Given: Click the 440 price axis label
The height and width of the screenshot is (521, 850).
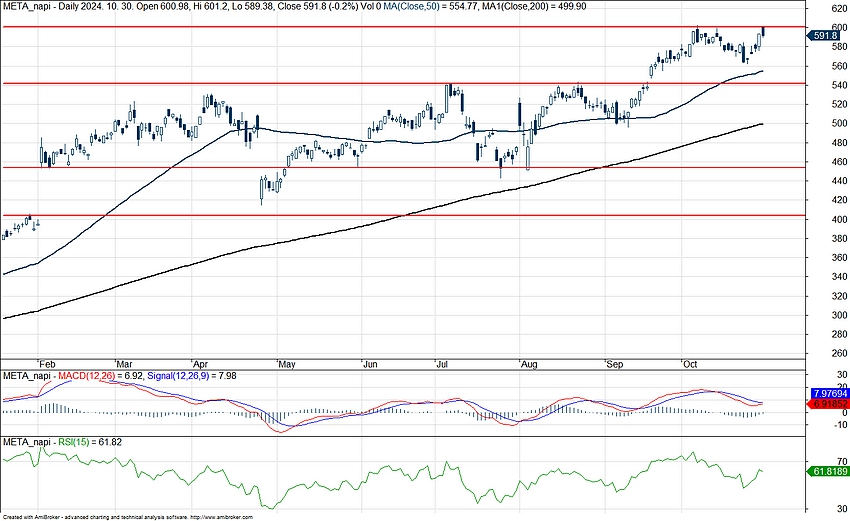Looking at the screenshot, I should (x=839, y=181).
